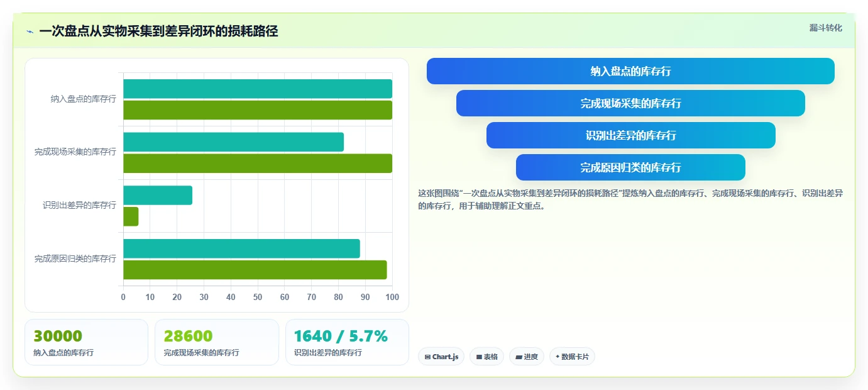Click the icon inside the Chart.js tag
Image resolution: width=868 pixels, height=390 pixels.
[x=427, y=357]
